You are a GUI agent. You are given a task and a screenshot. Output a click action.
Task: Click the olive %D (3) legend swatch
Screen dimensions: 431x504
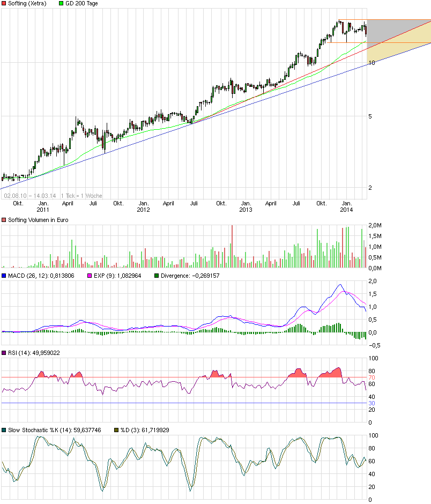click(116, 430)
